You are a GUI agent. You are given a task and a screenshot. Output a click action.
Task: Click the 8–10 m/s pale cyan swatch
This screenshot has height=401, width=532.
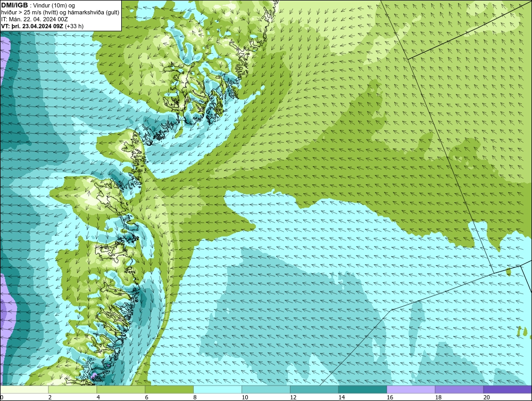pos(218,390)
